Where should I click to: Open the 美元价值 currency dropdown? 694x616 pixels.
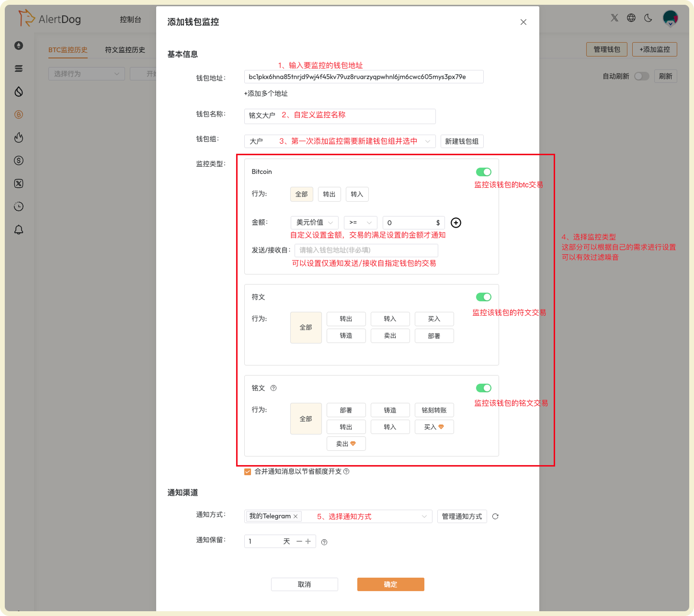tap(314, 222)
